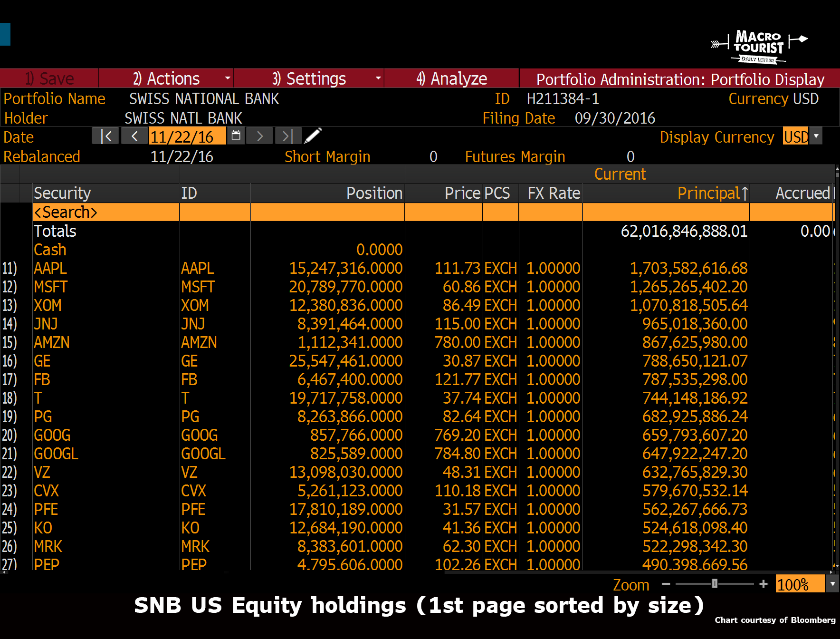Screen dimensions: 840x639
Task: Click the pencil edit icon
Action: [x=313, y=136]
